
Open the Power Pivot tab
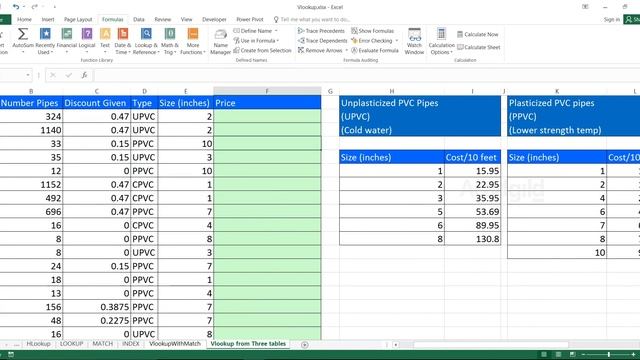[250, 19]
